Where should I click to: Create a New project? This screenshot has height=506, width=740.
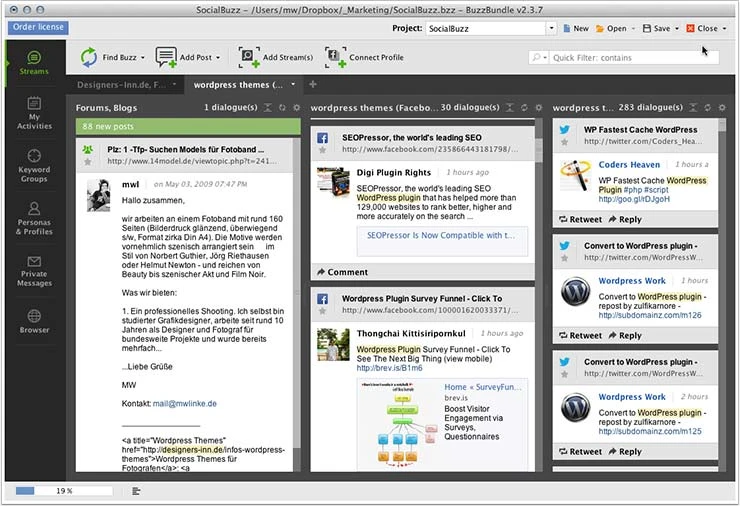pos(576,29)
